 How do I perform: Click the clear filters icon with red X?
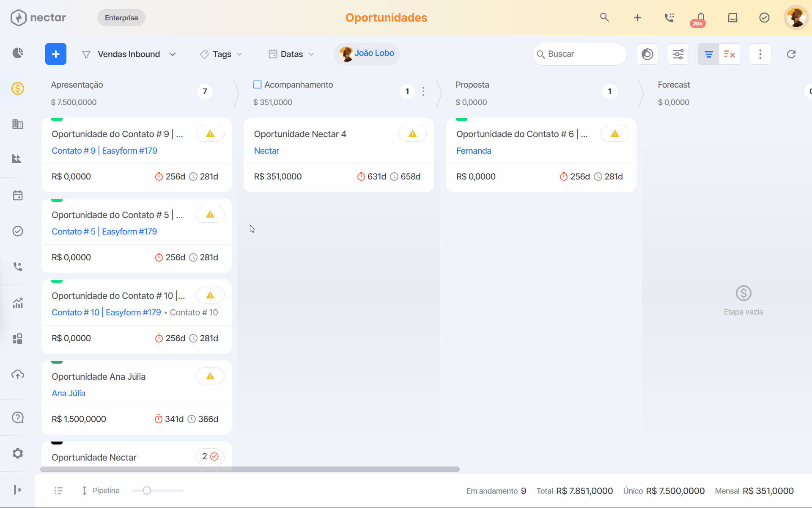(x=730, y=54)
